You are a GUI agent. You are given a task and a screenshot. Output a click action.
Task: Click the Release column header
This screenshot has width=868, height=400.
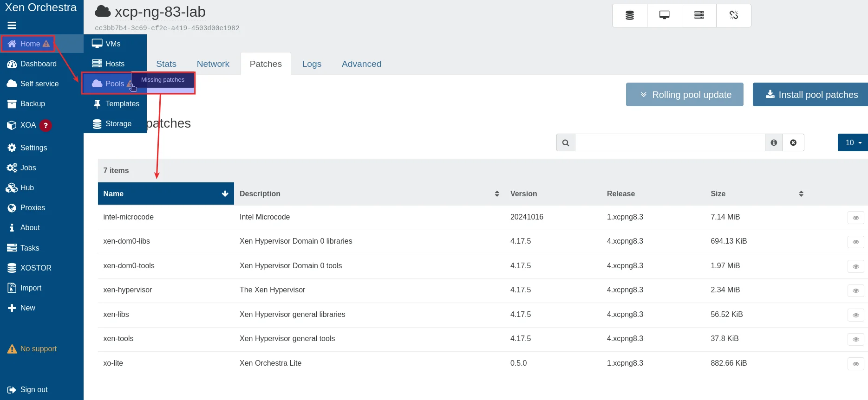click(620, 194)
